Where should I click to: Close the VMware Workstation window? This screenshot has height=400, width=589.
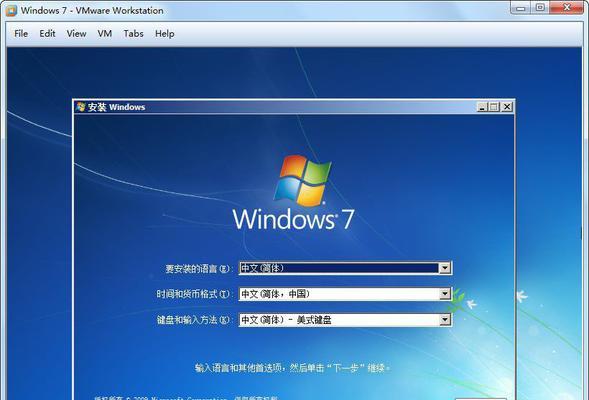click(567, 8)
